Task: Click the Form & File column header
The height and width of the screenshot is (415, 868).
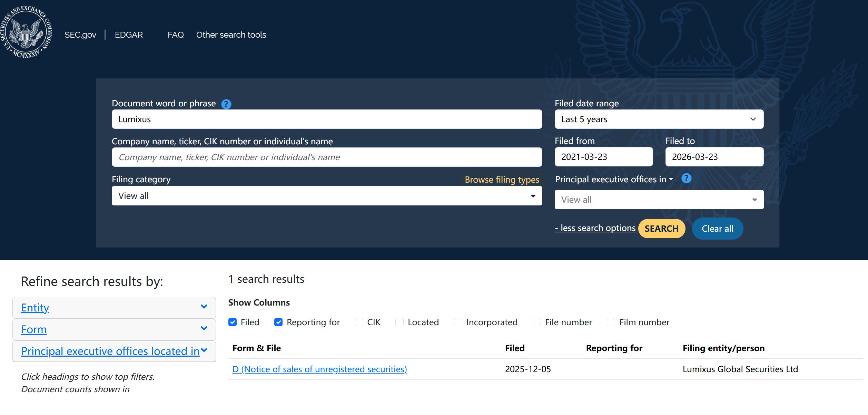Action: click(x=257, y=348)
